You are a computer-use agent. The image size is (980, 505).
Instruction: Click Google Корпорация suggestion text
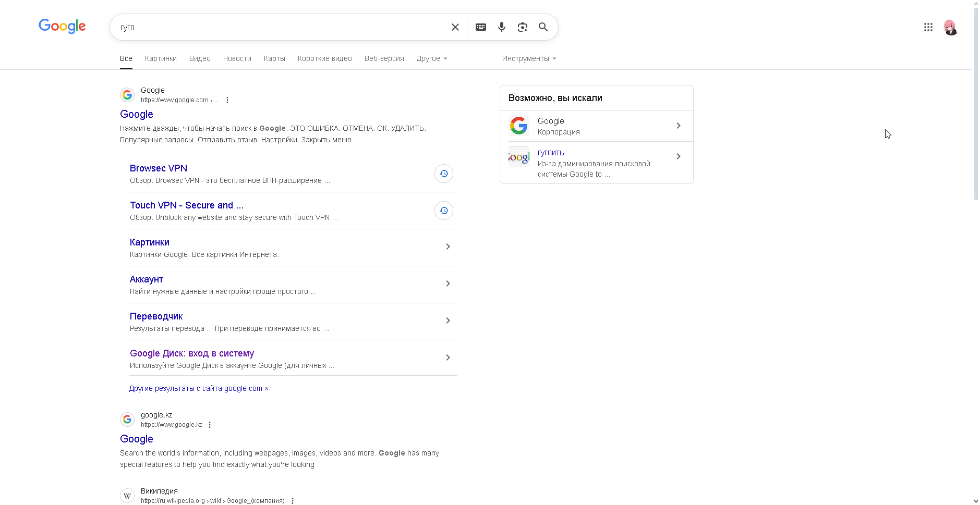click(x=559, y=126)
